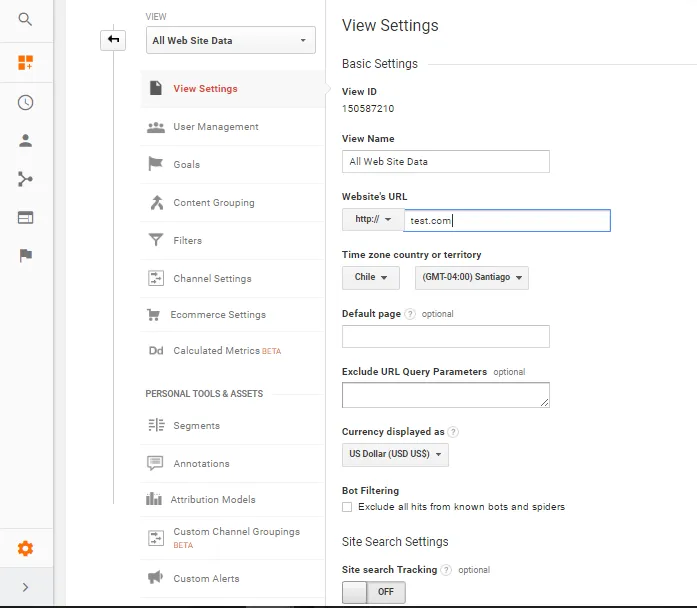Open the Acquisition arrows icon
Image resolution: width=697 pixels, height=608 pixels.
(25, 179)
